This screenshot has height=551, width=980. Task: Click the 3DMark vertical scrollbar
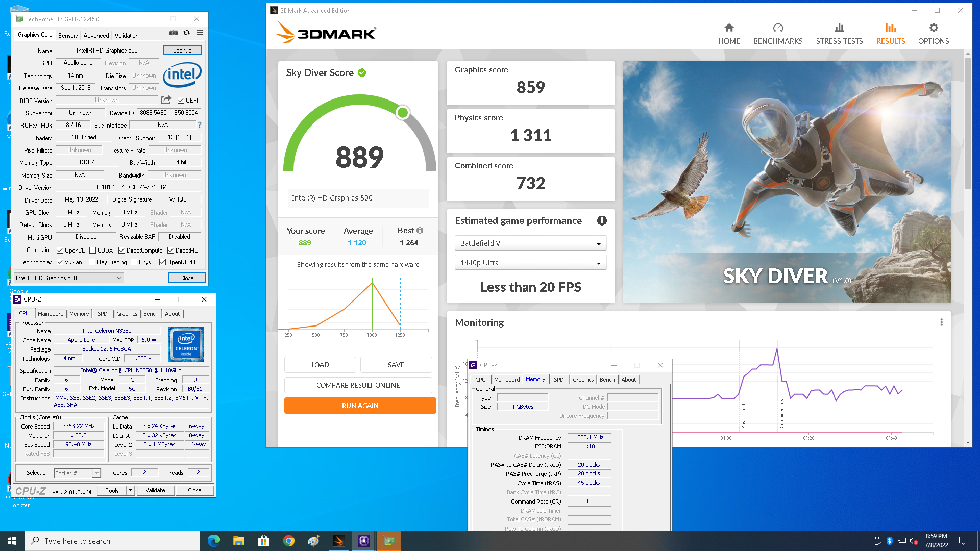click(x=968, y=122)
